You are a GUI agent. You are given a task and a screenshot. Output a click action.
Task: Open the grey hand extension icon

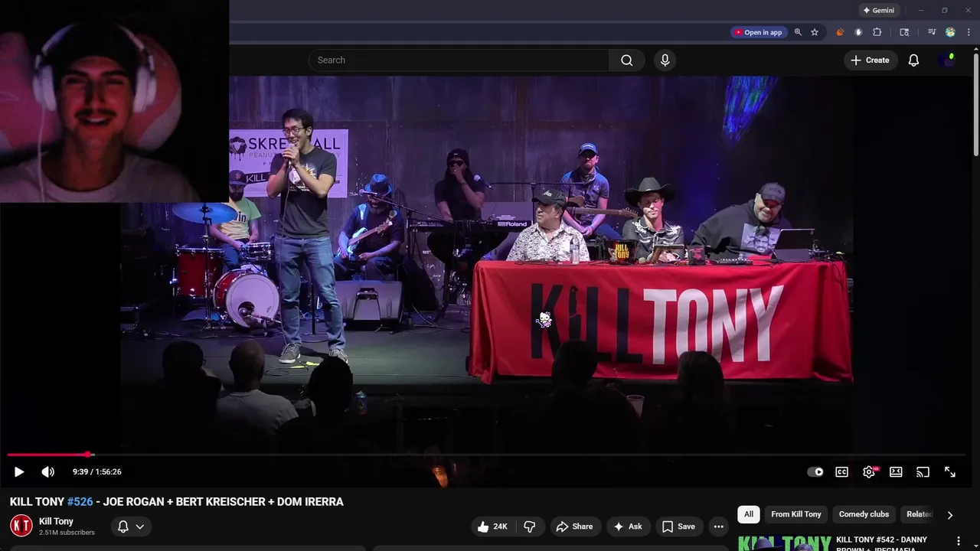[x=858, y=32]
